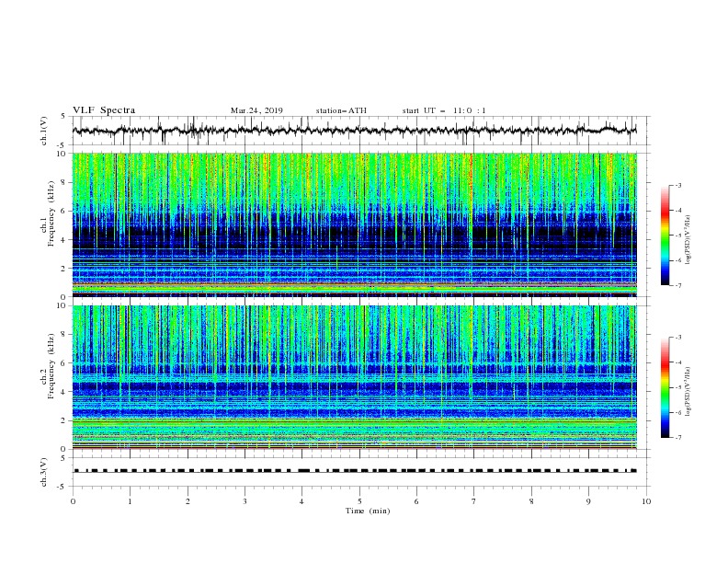
Task: Select the "start UT = 11:0 :1" text
Action: coord(444,110)
